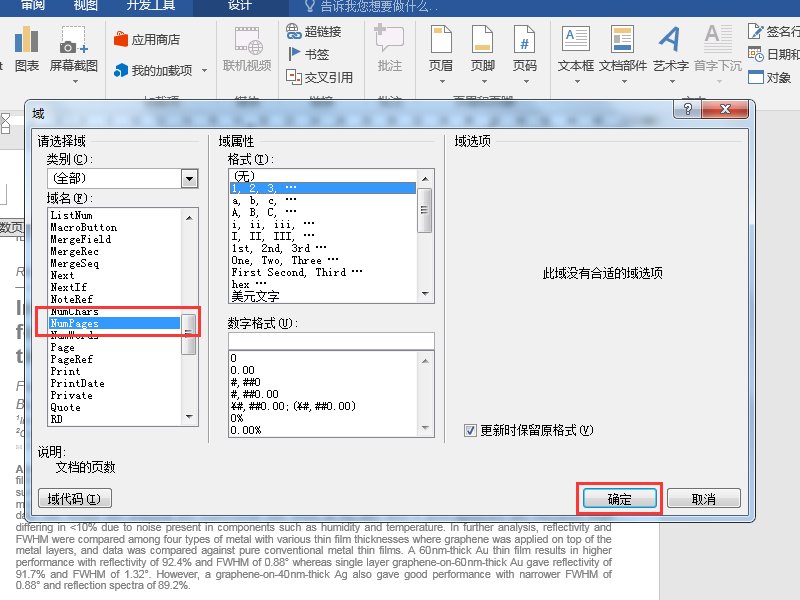The image size is (800, 600).
Task: Expand the 数字格式 list downward
Action: (x=425, y=427)
